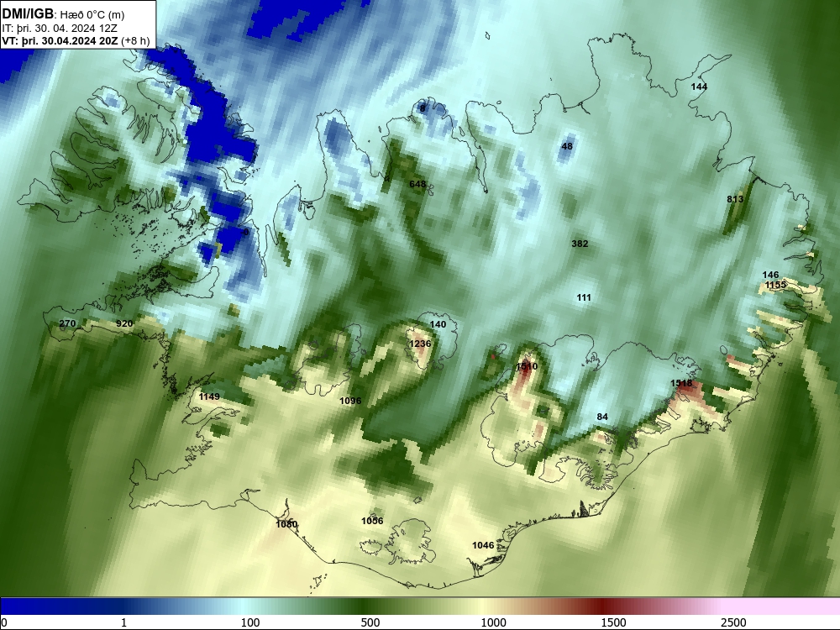Click the 1500 label on the color scale
The height and width of the screenshot is (630, 840).
tap(613, 622)
